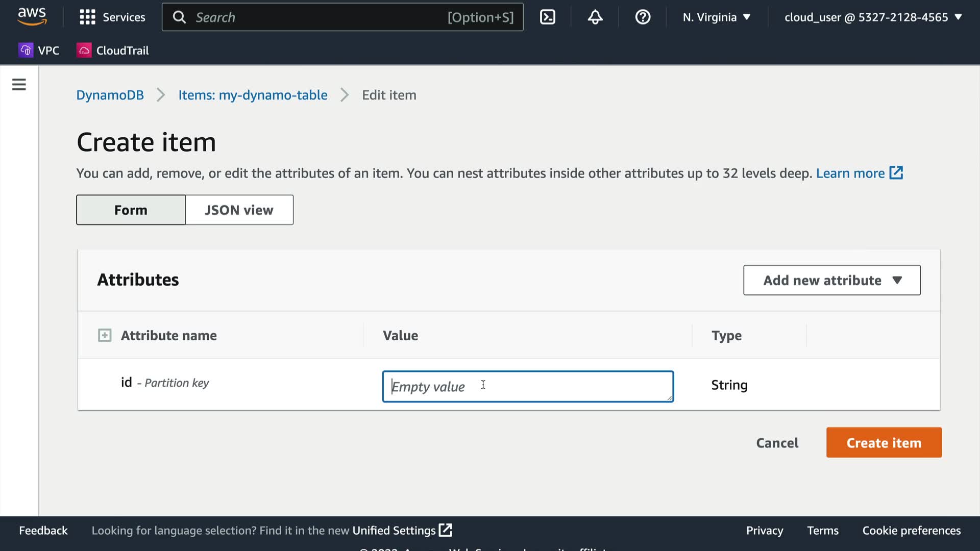Open the Services grid menu icon
980x551 pixels.
pos(87,17)
